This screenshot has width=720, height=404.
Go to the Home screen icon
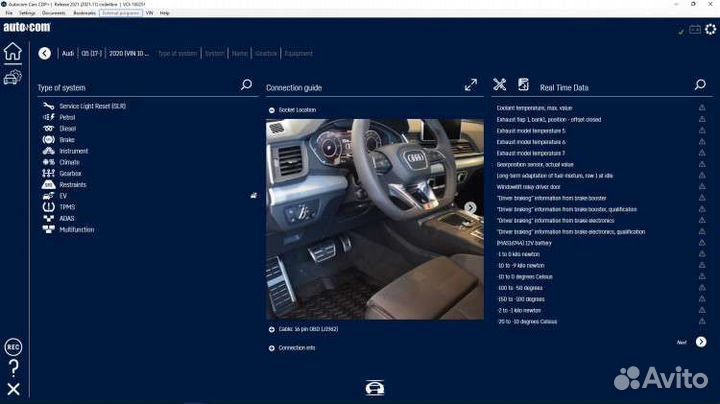12,51
